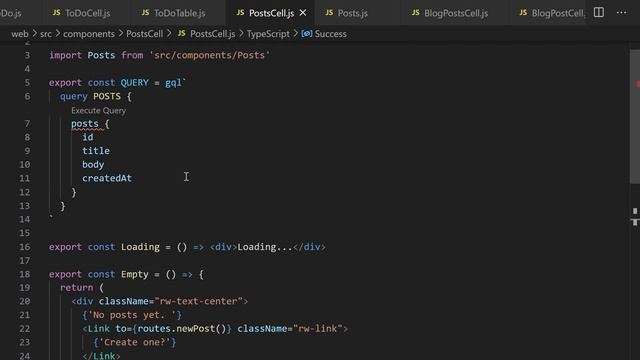Click the JS icon on BlogPostsCell.js tab
The width and height of the screenshot is (640, 360).
click(x=416, y=13)
